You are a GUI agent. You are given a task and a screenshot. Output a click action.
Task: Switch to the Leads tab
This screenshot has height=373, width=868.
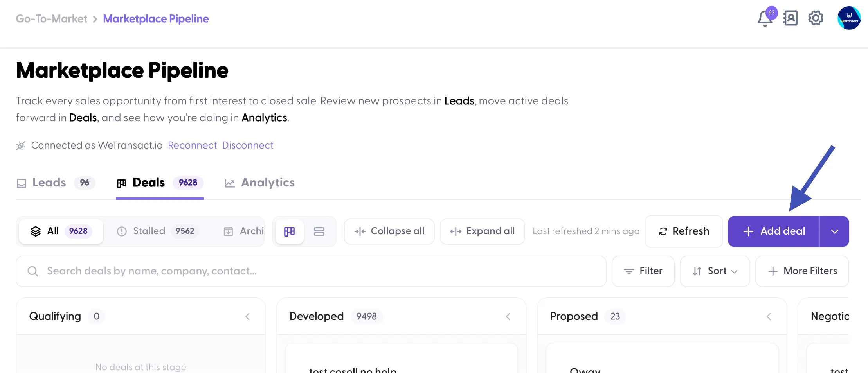click(x=56, y=183)
